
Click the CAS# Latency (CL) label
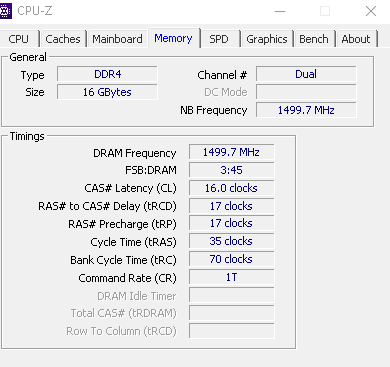tap(130, 188)
